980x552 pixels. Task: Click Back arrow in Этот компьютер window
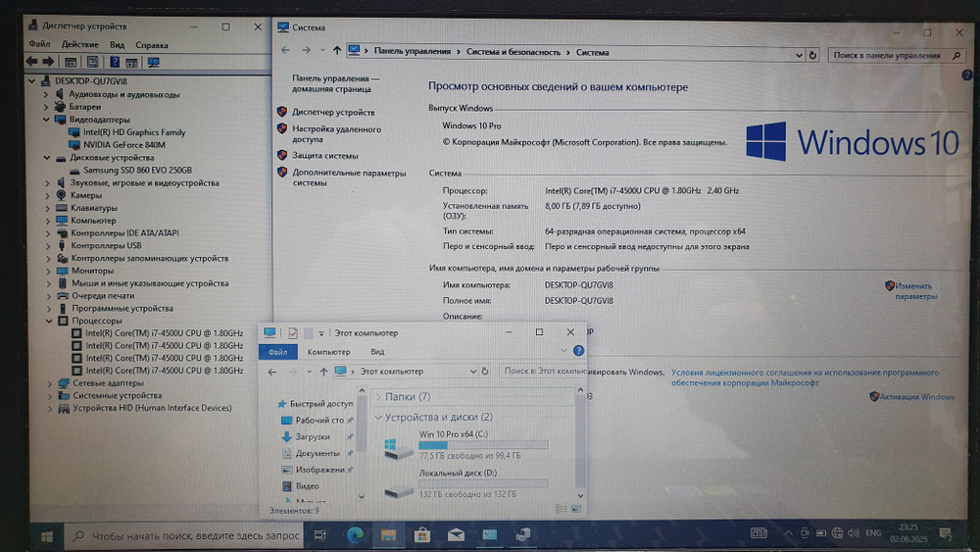point(271,372)
